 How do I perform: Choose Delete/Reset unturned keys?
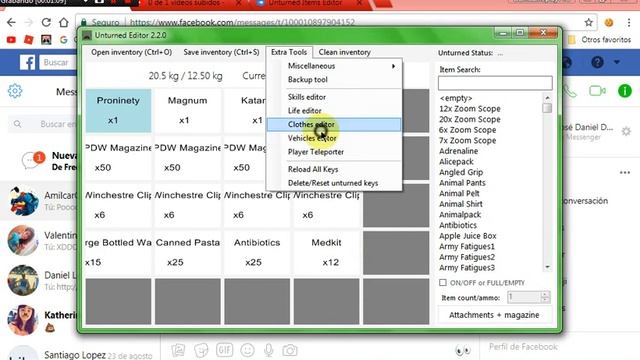pyautogui.click(x=333, y=183)
